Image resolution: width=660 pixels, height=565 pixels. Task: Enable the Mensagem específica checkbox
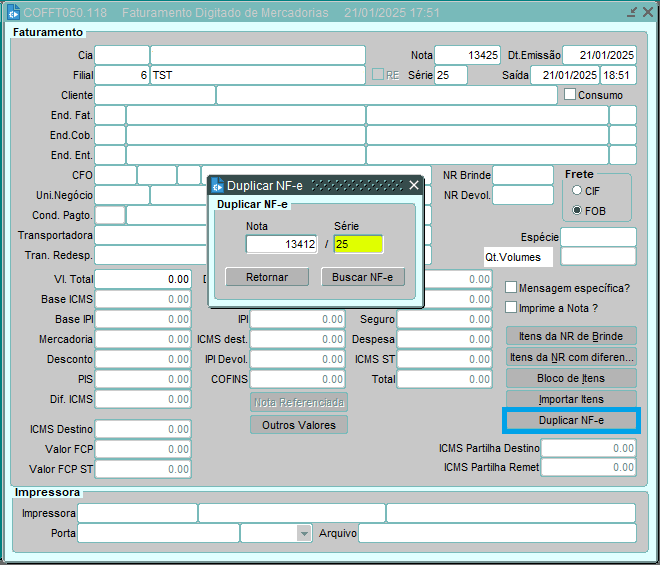pyautogui.click(x=512, y=288)
